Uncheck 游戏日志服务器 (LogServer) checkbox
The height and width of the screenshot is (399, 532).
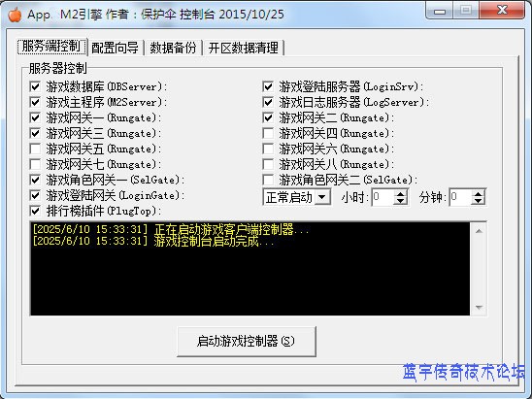click(268, 103)
